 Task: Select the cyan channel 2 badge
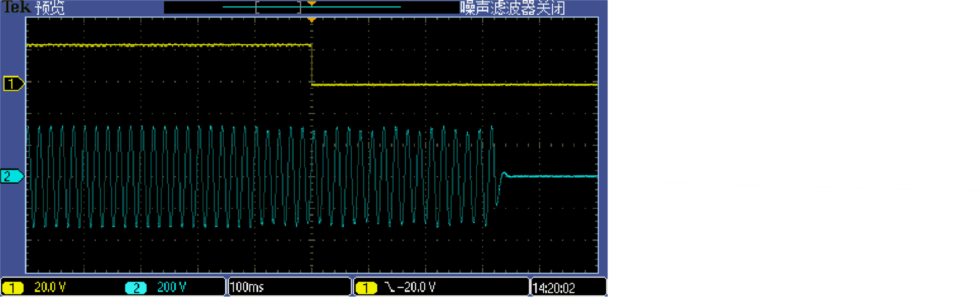pyautogui.click(x=136, y=287)
